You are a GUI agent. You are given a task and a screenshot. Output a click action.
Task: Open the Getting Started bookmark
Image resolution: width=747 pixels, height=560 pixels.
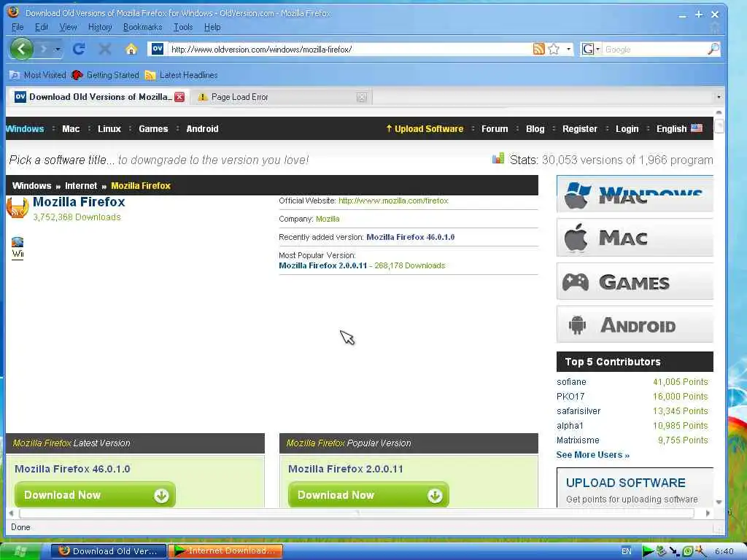(105, 75)
